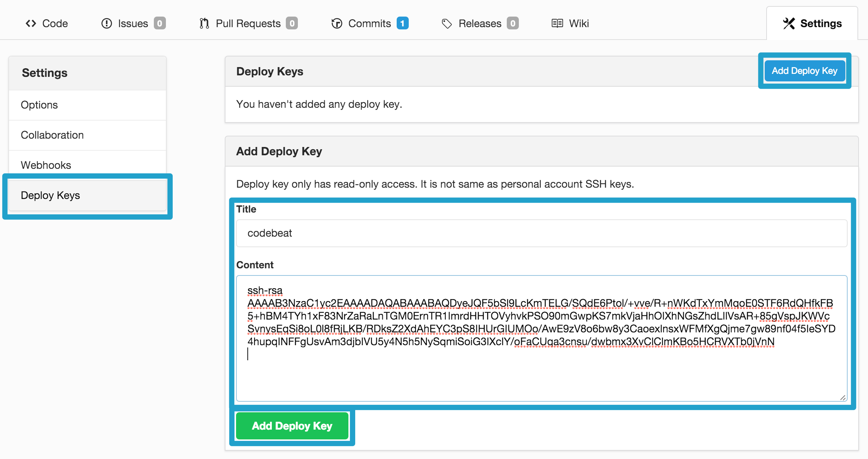Open the Releases tab

tap(480, 23)
